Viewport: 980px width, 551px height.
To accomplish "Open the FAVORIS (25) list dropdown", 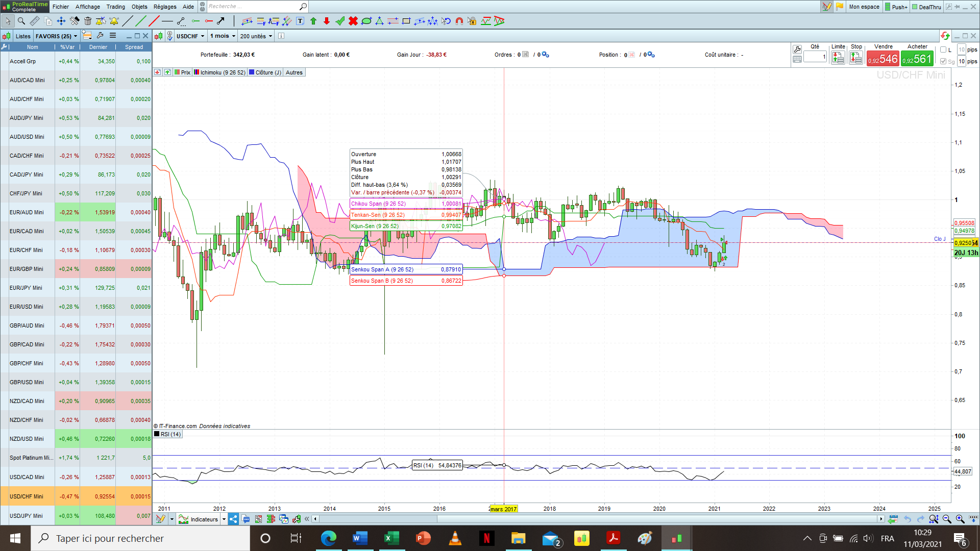I will [x=56, y=36].
